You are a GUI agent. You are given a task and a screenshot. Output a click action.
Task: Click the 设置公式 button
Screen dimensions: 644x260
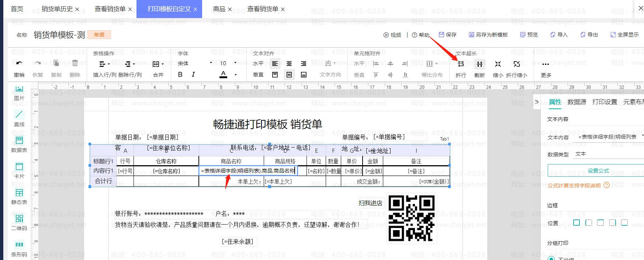(x=598, y=171)
